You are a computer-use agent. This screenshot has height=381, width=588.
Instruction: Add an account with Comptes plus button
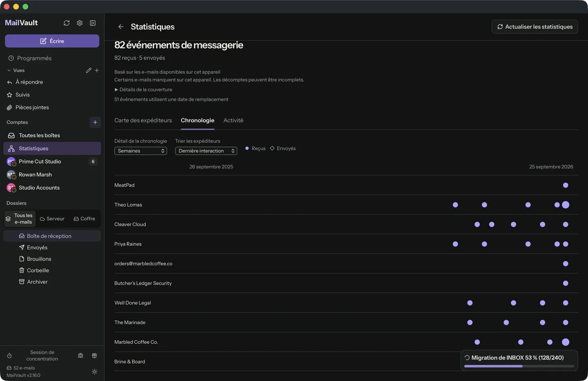tap(95, 122)
